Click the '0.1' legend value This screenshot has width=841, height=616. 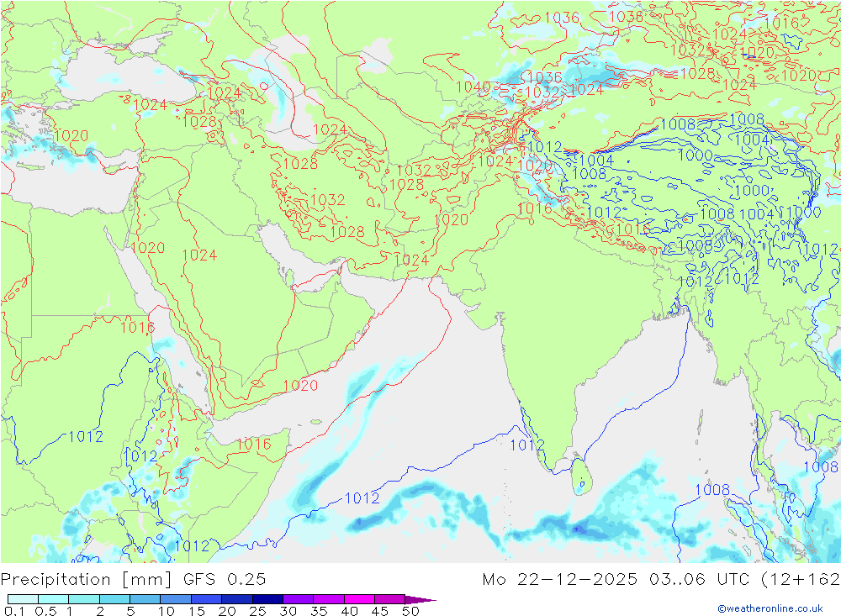point(13,611)
